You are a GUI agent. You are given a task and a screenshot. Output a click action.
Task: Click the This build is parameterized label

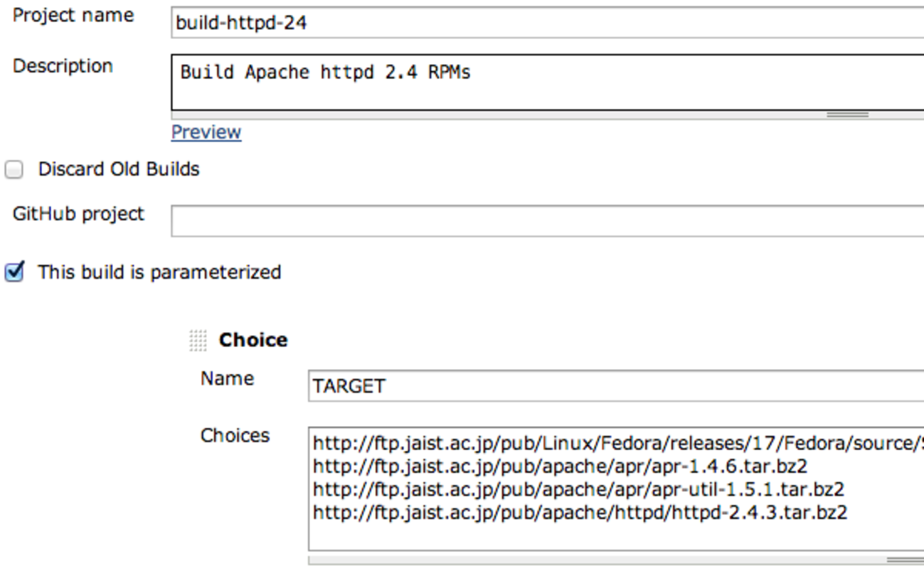point(159,272)
